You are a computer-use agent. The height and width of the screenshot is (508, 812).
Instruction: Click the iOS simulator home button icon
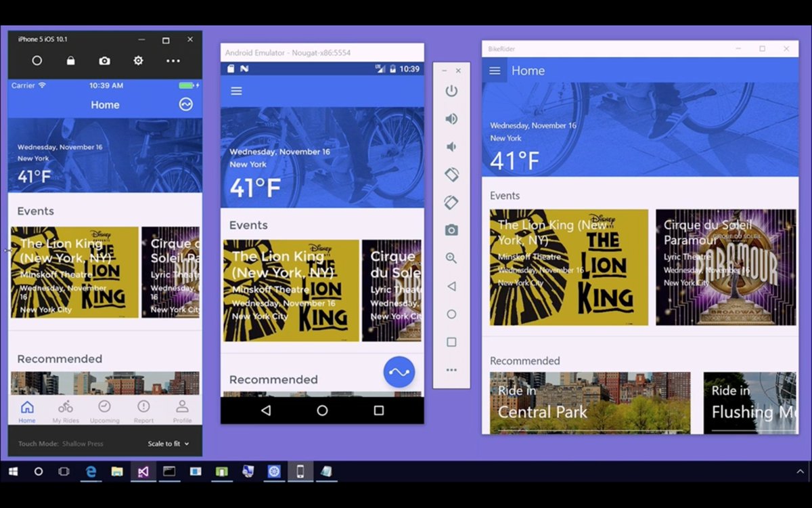[37, 61]
